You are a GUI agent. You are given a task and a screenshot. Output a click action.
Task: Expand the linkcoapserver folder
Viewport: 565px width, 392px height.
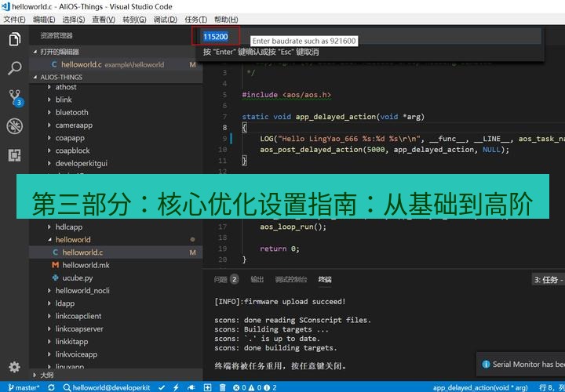[x=79, y=329]
